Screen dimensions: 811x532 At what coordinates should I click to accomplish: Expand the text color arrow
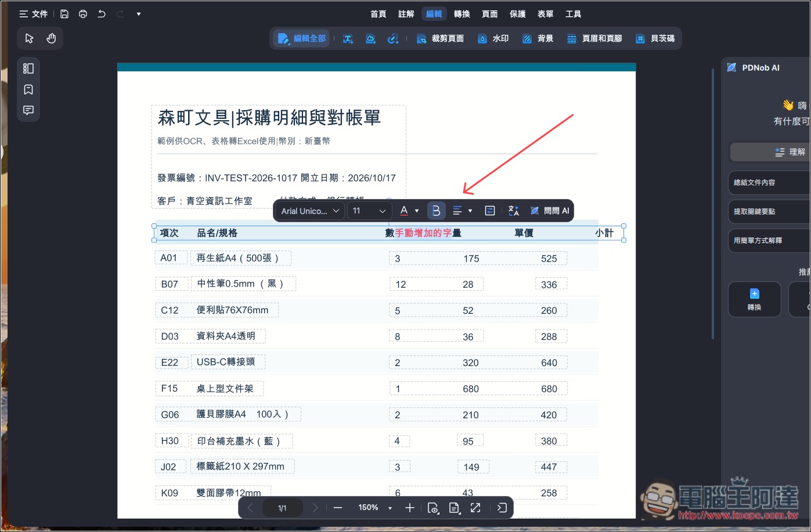click(x=417, y=211)
